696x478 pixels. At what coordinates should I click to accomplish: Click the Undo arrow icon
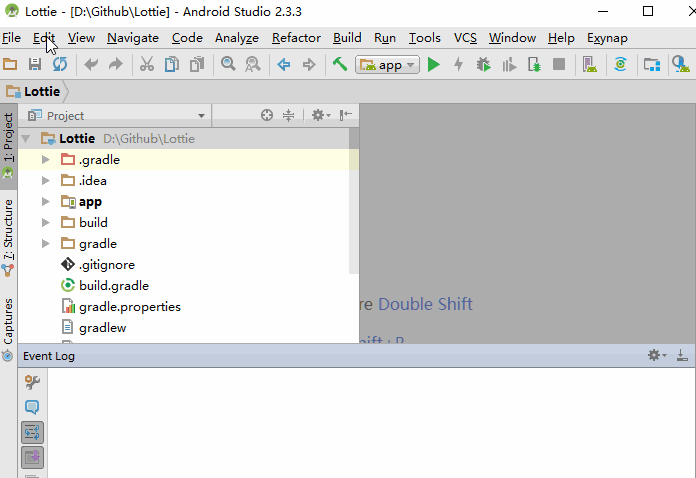91,65
